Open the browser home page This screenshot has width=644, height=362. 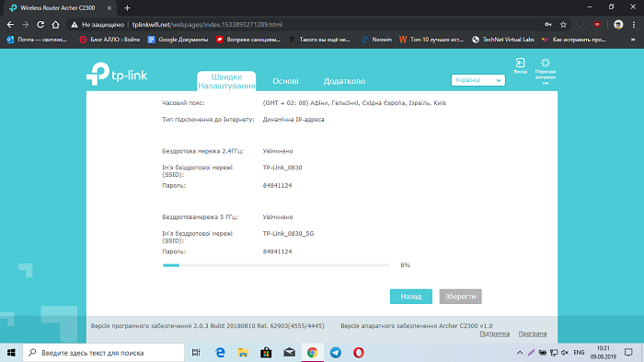coord(55,25)
